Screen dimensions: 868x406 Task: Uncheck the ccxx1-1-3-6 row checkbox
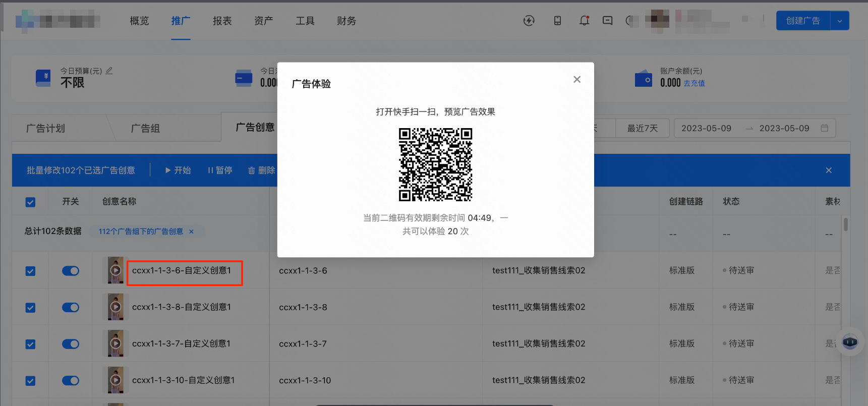(30, 271)
